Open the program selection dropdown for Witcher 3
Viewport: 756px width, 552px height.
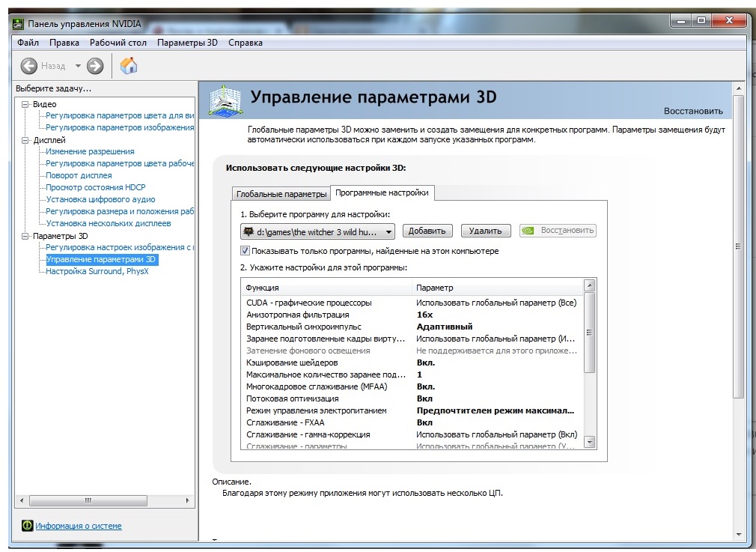click(388, 231)
